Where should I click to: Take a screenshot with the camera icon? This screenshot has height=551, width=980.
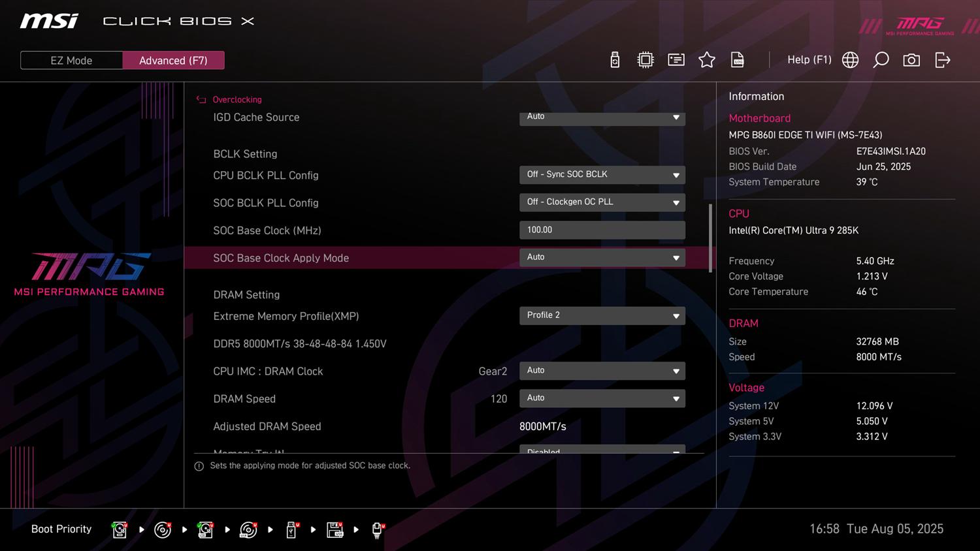911,60
